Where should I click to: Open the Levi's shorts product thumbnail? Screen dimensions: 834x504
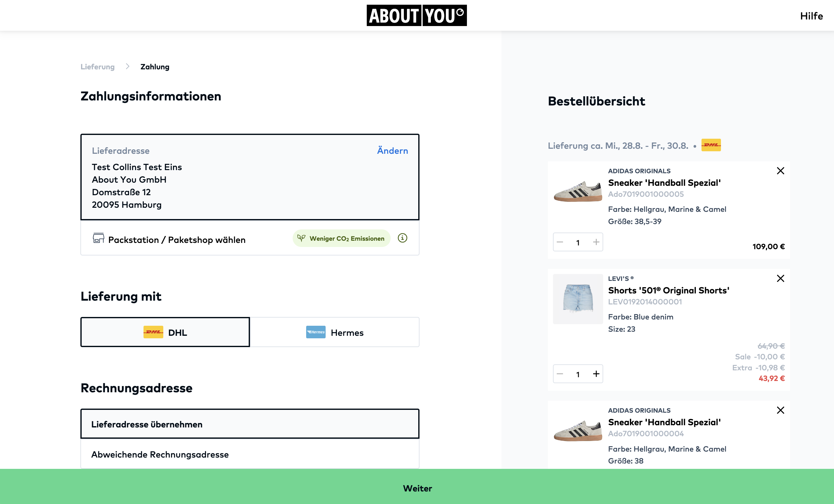578,299
